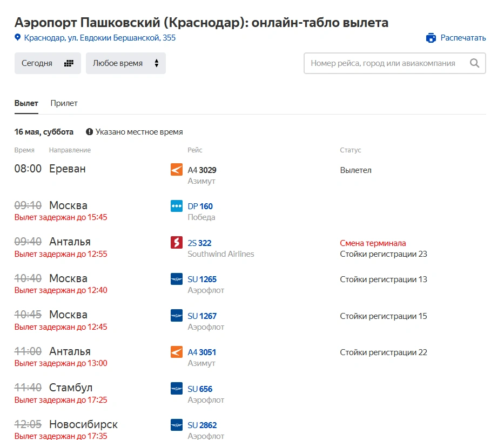The image size is (504, 440).
Task: Click Стойки регистрации 22 text
Action: [384, 352]
